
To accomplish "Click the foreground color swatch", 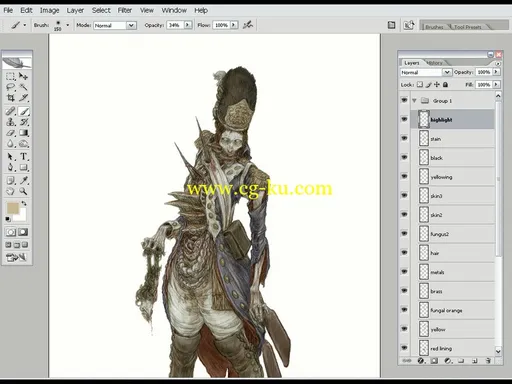I will point(12,208).
